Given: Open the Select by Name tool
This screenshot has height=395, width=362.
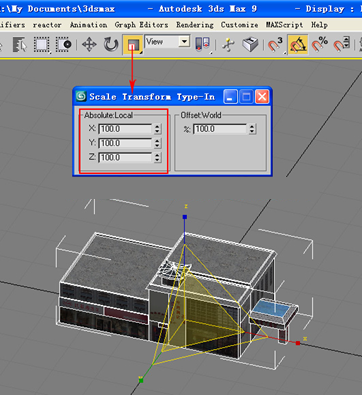Looking at the screenshot, I should 19,44.
